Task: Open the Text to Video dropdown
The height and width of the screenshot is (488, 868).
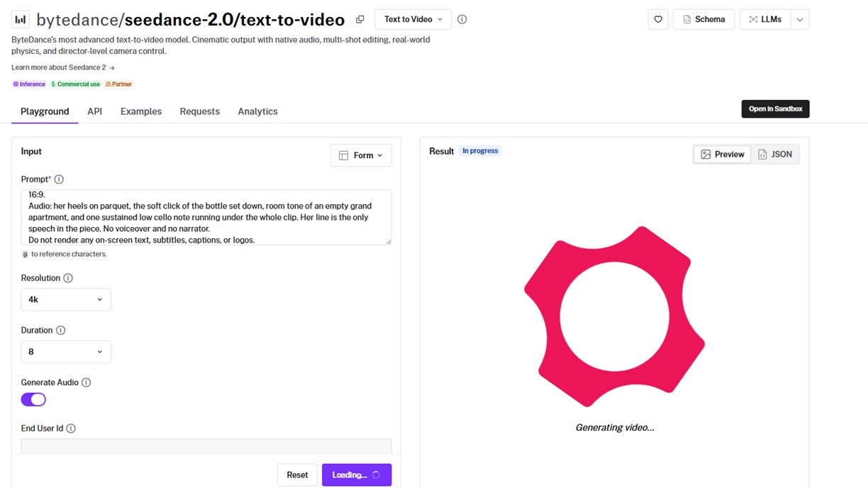Action: [x=413, y=19]
